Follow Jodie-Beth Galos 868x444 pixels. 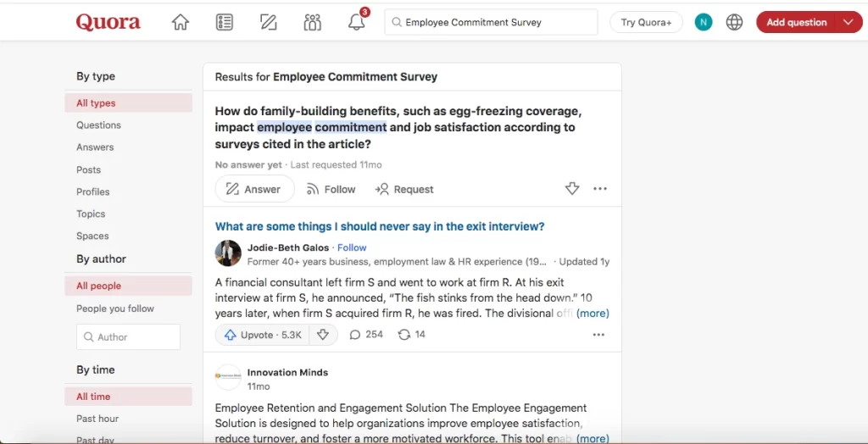[x=352, y=247]
